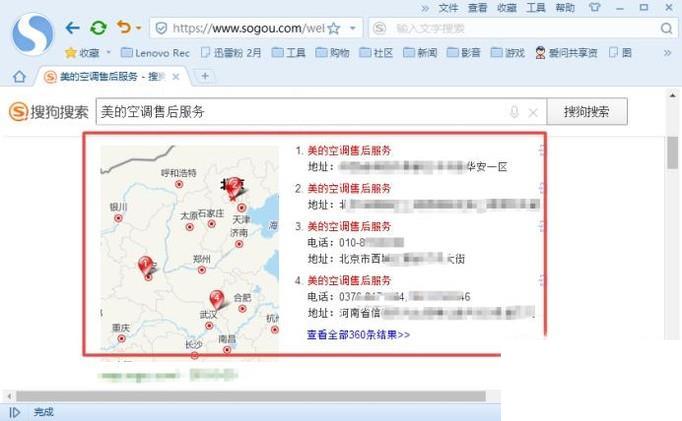
Task: Click the sidebar toggle icon in status bar
Action: coord(14,412)
